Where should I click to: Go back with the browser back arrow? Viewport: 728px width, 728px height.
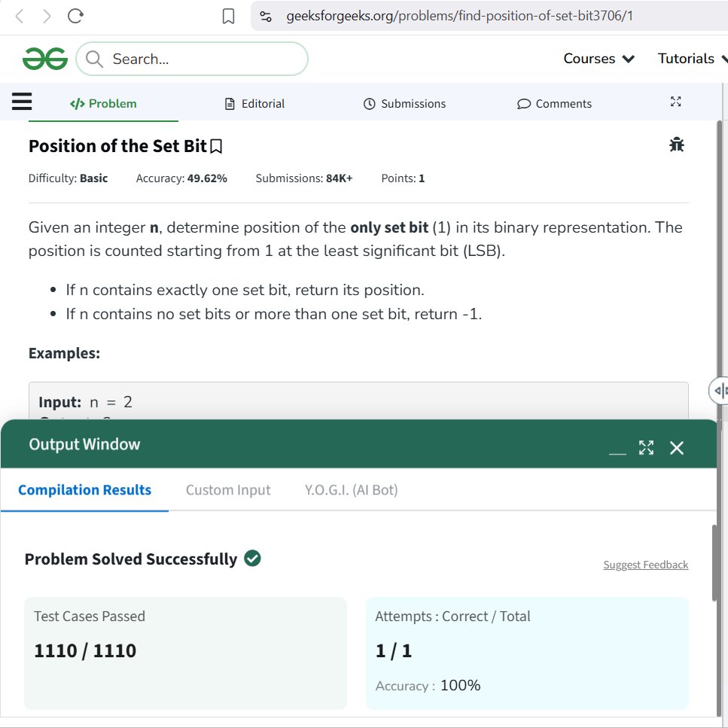20,17
